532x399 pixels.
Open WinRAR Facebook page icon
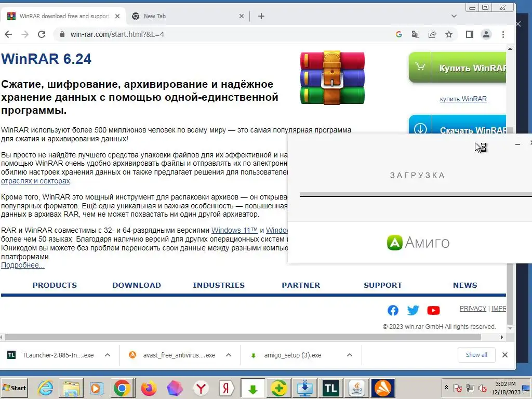point(393,310)
